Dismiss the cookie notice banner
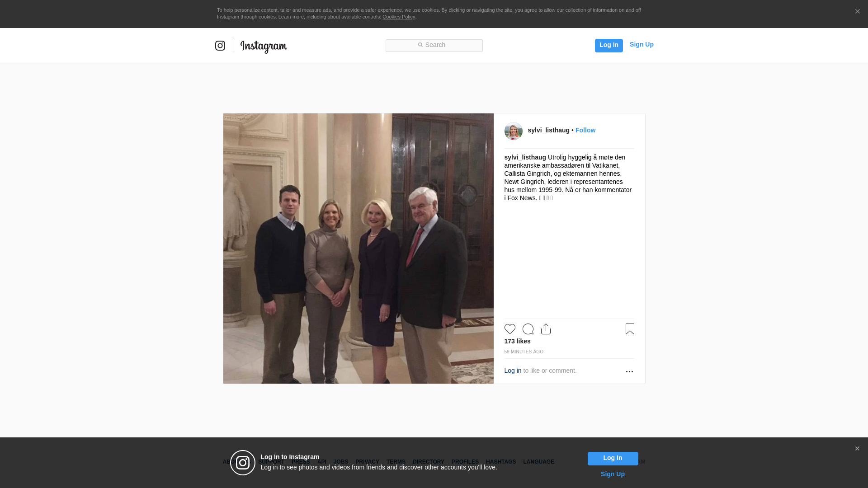 pyautogui.click(x=857, y=11)
